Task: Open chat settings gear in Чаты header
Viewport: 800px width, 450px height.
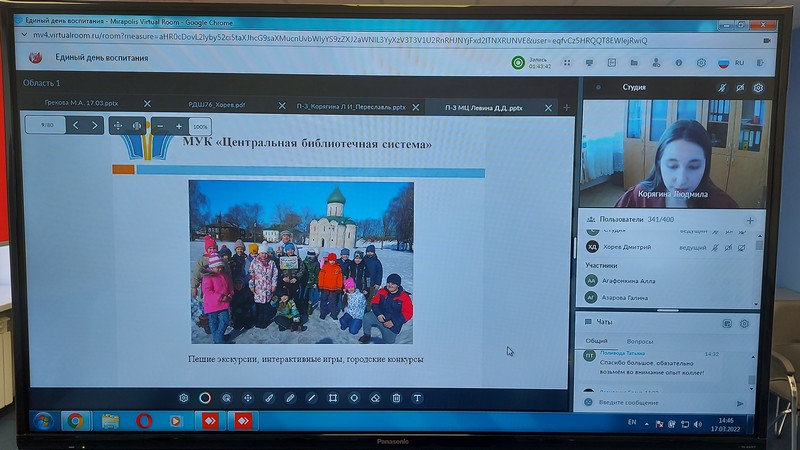Action: click(x=744, y=323)
